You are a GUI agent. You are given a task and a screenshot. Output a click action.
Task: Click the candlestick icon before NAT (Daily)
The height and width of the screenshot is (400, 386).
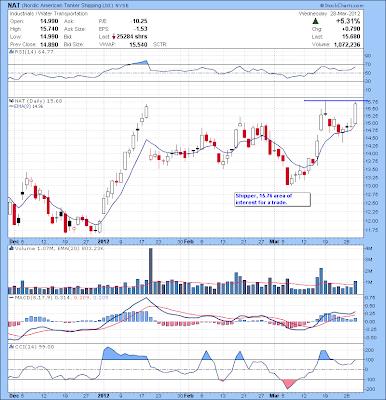pos(11,101)
